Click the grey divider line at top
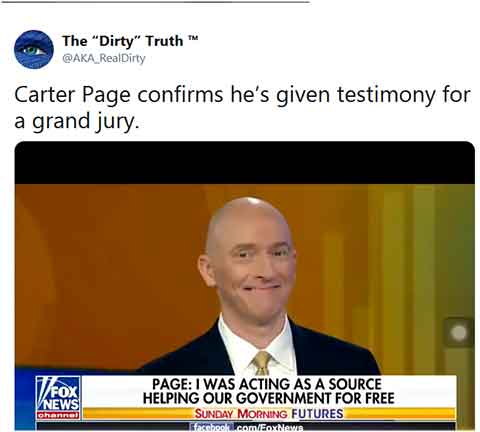This screenshot has height=432, width=480. (x=156, y=1)
